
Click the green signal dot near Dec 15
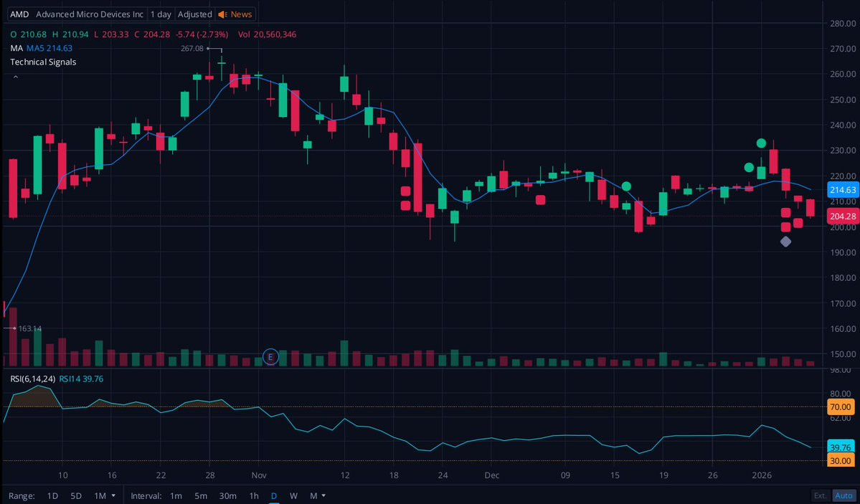626,186
